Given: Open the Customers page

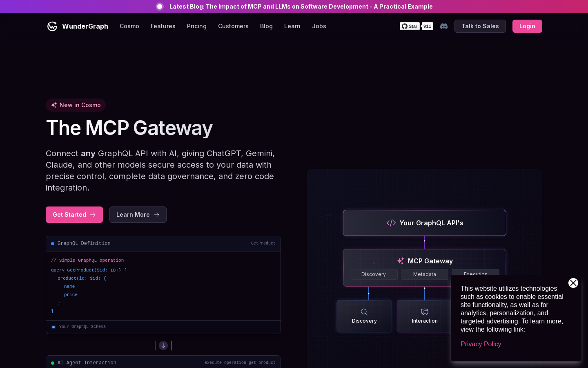Looking at the screenshot, I should [233, 26].
